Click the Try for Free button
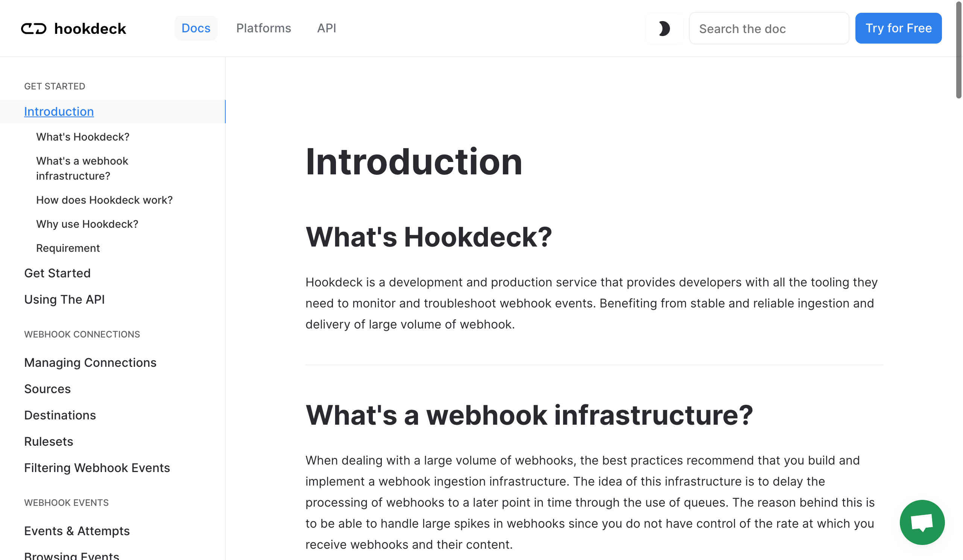This screenshot has height=560, width=963. click(898, 28)
